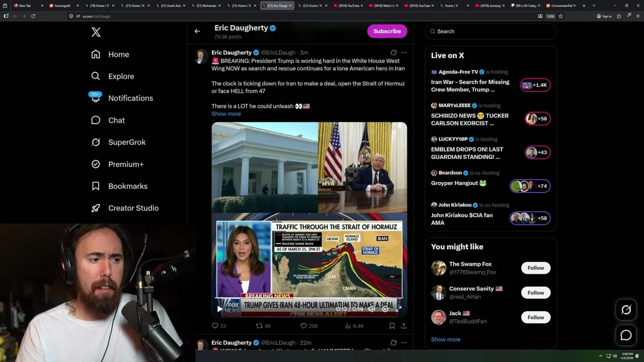Reload the page in the browser toolbar
The width and height of the screenshot is (644, 362).
33,16
